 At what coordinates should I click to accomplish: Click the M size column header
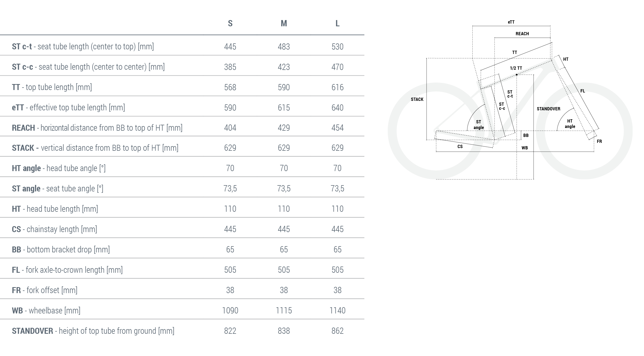[284, 24]
